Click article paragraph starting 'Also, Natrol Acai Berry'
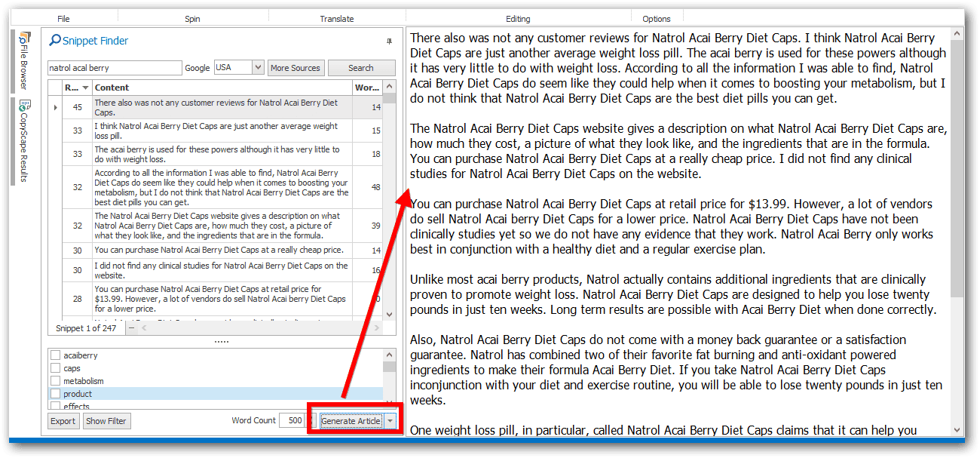 click(x=676, y=370)
